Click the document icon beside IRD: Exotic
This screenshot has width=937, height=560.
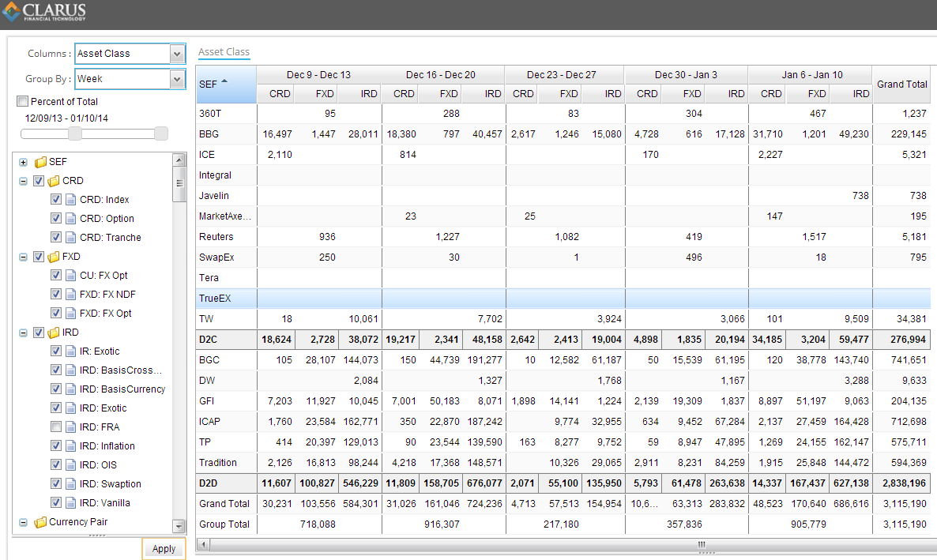(70, 408)
